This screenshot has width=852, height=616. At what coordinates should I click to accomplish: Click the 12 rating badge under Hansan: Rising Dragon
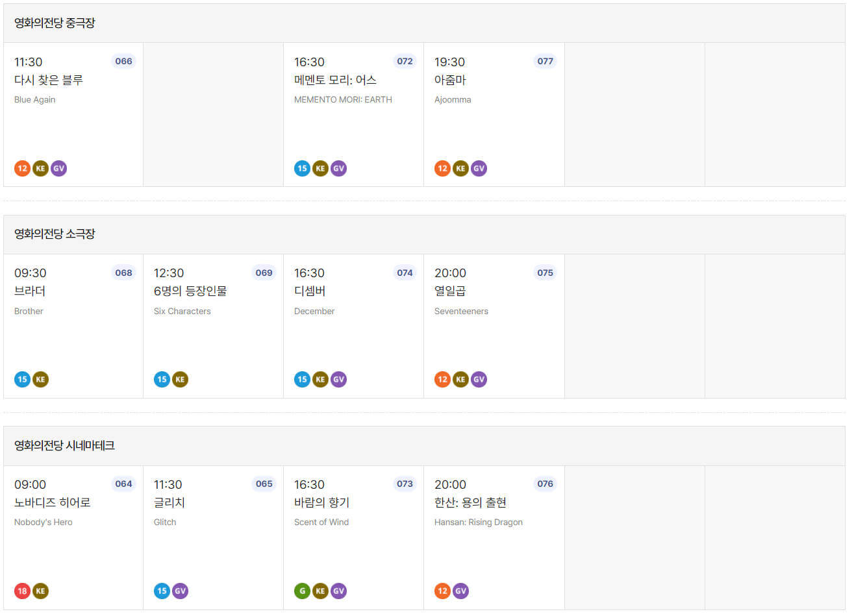tap(442, 591)
